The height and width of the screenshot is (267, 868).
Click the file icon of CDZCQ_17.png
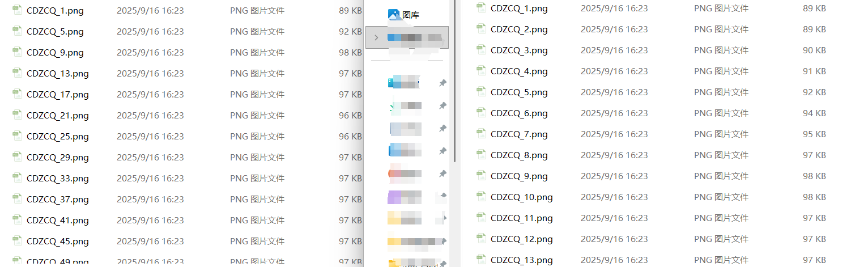(17, 94)
